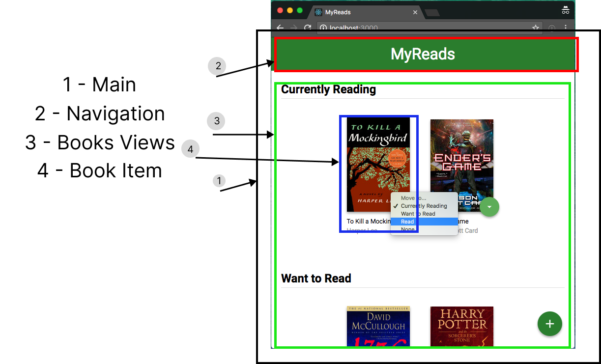Click the MyReads header title
Screen dimensions: 601x364
tap(423, 54)
